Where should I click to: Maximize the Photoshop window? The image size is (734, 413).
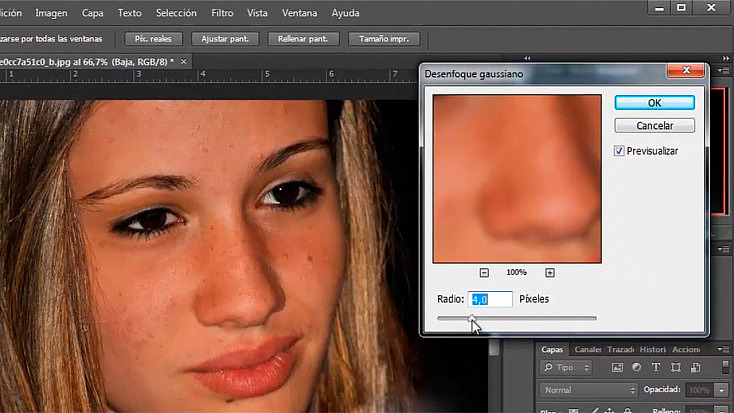pos(682,8)
